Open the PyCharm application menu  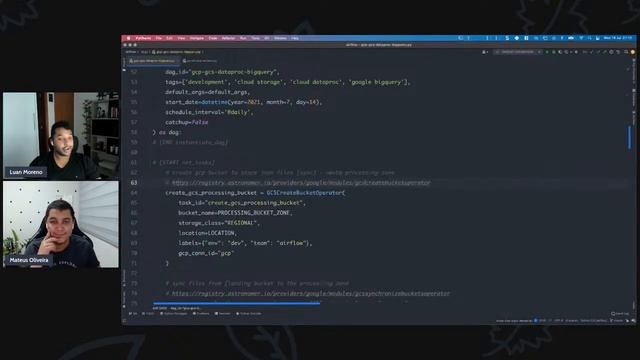(x=143, y=38)
